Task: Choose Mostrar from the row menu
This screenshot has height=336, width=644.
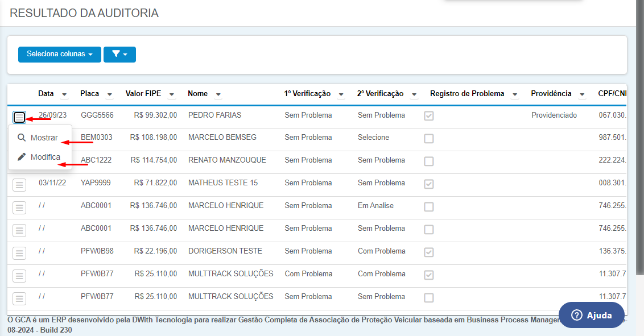Action: [x=40, y=138]
